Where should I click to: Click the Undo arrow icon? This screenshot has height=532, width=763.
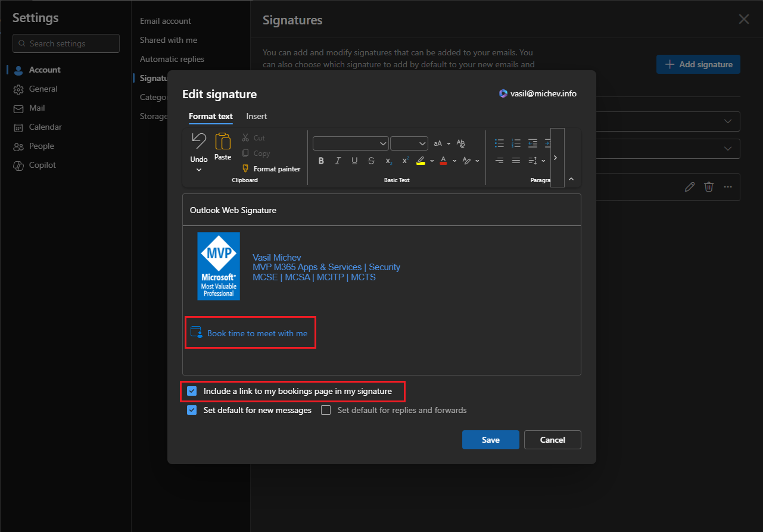(198, 142)
